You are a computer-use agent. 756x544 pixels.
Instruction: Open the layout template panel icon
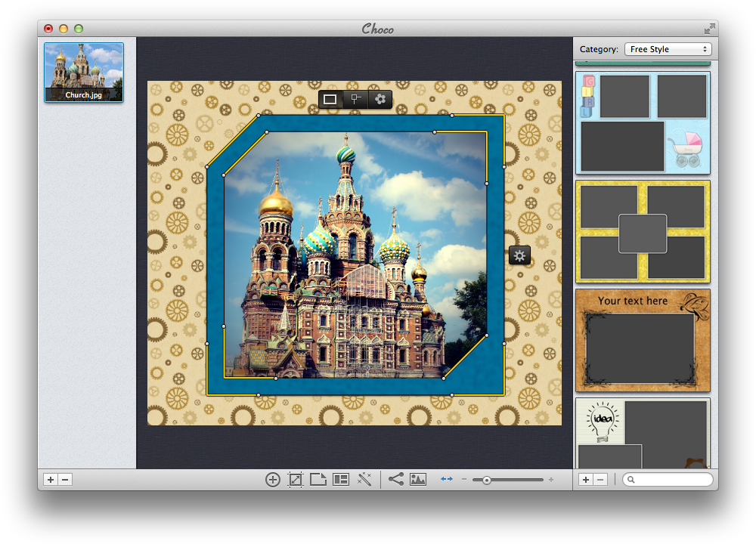click(x=341, y=479)
